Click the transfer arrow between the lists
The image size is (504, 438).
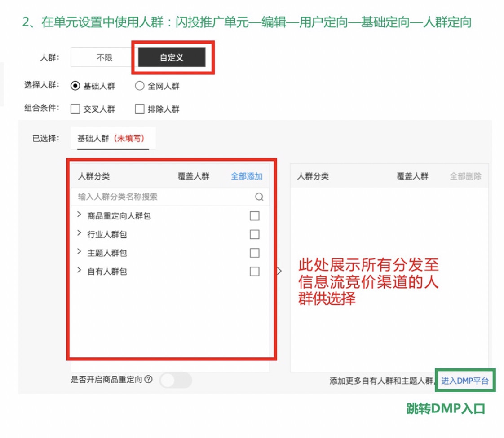coord(279,271)
